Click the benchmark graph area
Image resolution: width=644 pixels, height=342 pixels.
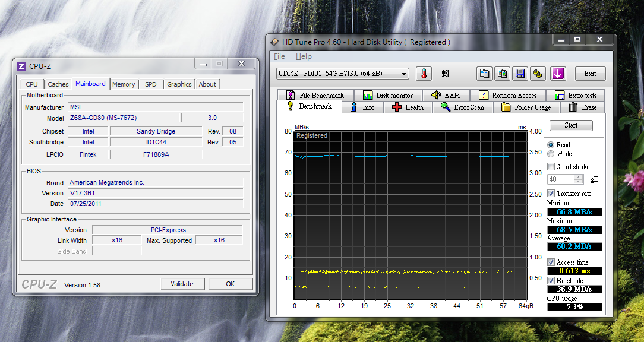pos(411,216)
